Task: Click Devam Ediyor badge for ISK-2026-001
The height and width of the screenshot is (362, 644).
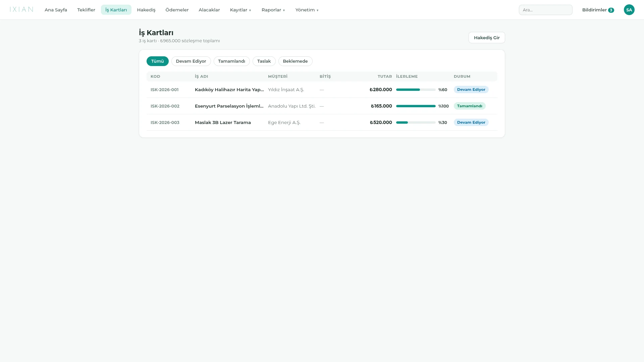Action: [471, 89]
